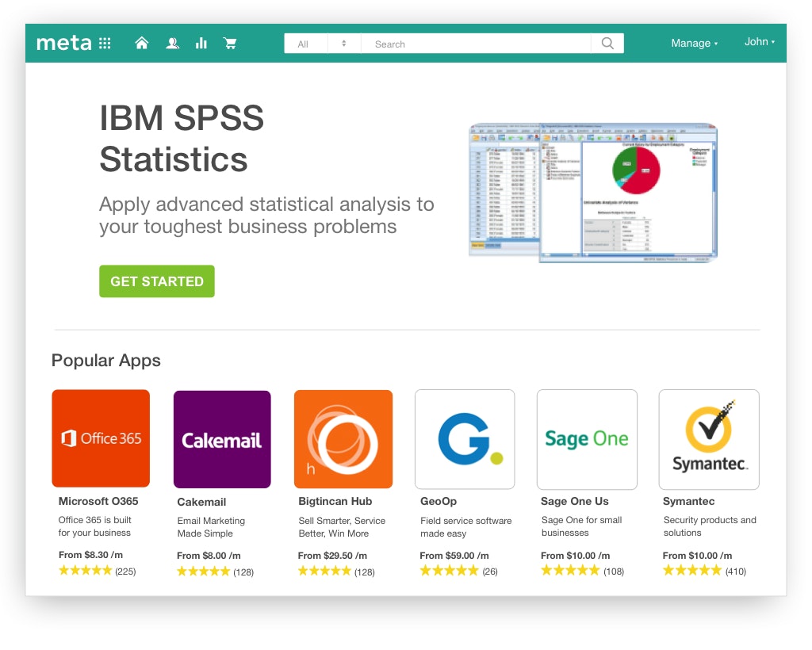Open the Bigtincan Hub orange tile

pyautogui.click(x=343, y=439)
